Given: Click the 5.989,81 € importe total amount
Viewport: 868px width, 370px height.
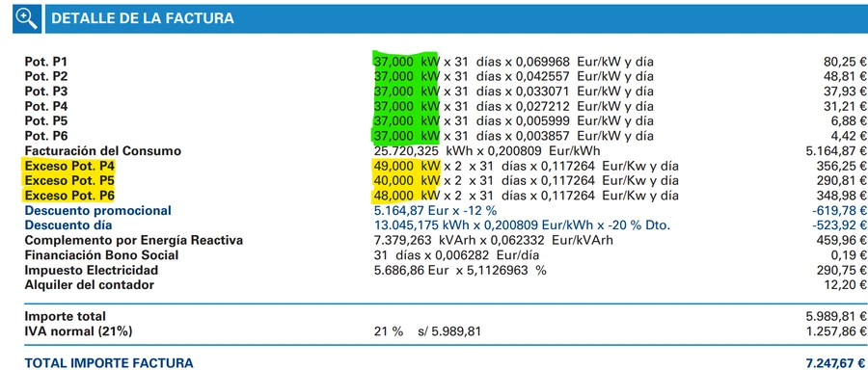Looking at the screenshot, I should 837,317.
